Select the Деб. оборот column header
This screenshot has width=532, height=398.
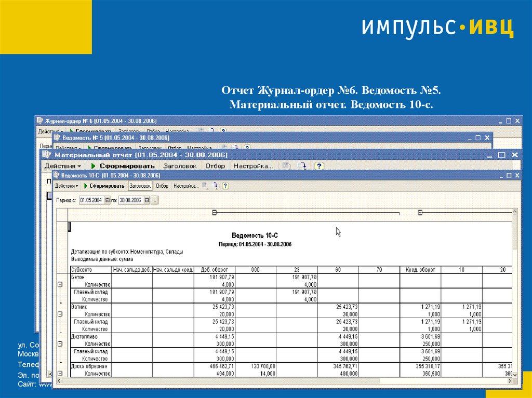point(215,270)
